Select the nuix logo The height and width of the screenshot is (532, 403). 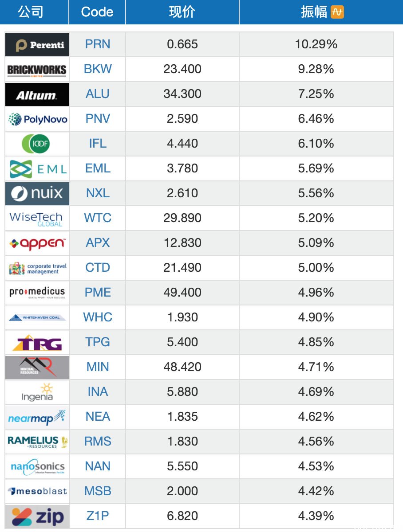point(37,193)
